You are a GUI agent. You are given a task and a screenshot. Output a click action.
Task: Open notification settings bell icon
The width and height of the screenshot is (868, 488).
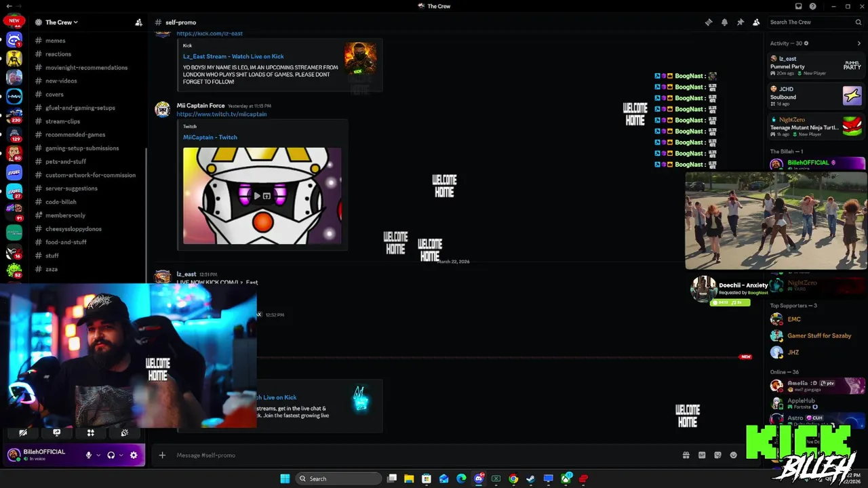click(724, 22)
